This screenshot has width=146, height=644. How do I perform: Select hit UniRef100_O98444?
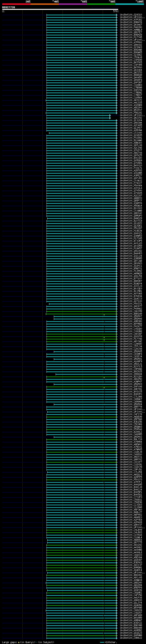pyautogui.click(x=131, y=374)
